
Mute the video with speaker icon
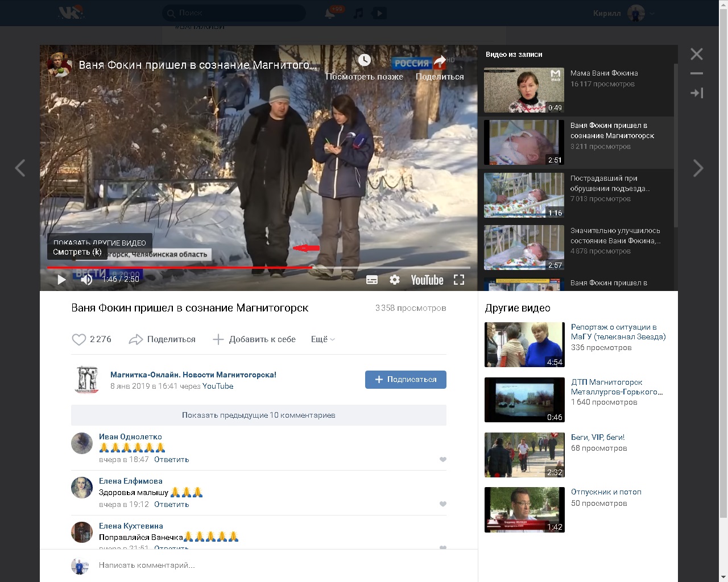pos(86,279)
